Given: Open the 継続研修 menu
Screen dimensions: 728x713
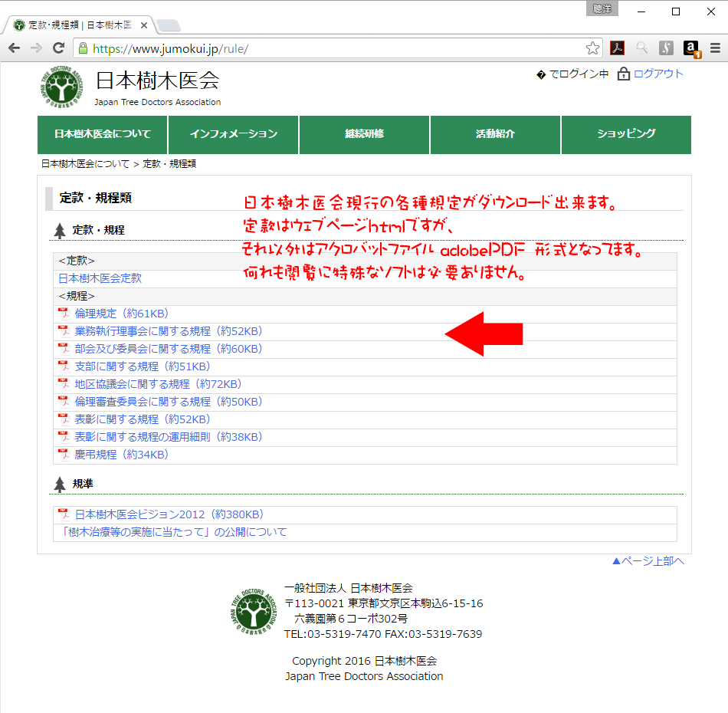Looking at the screenshot, I should pyautogui.click(x=364, y=134).
